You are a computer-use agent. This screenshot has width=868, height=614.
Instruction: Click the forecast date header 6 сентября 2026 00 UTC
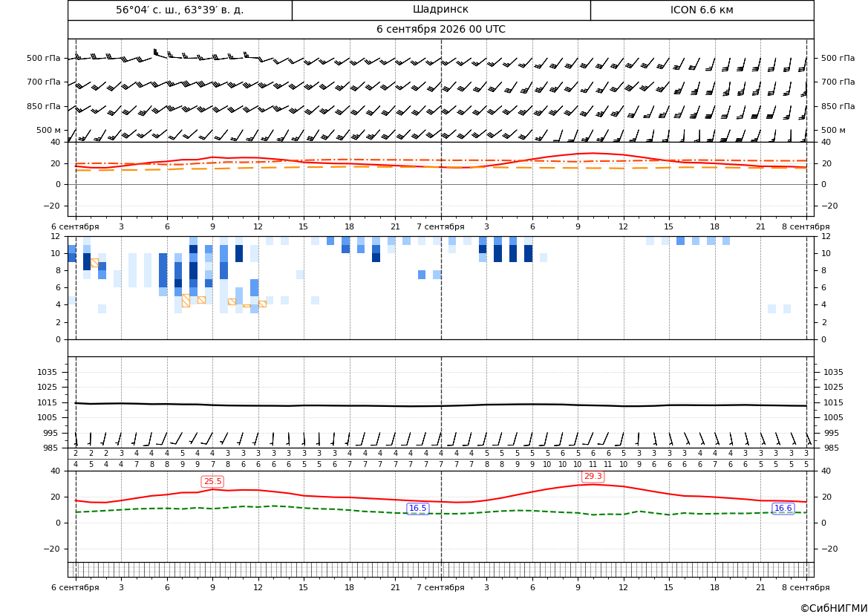440,30
